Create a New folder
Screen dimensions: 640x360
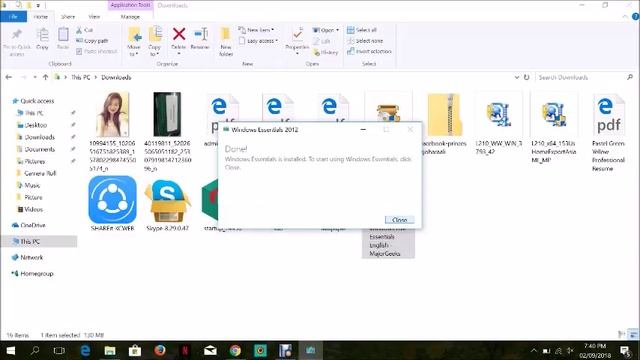click(226, 42)
